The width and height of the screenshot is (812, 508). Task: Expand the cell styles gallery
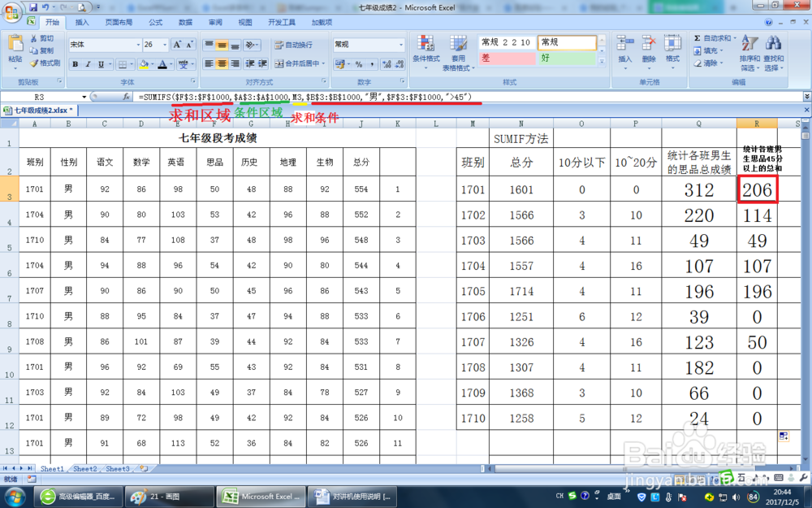(x=602, y=61)
